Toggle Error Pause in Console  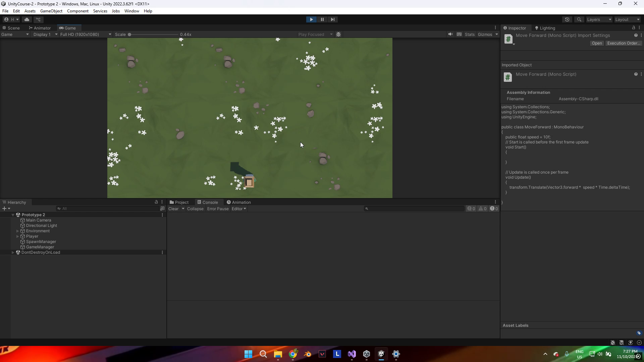click(218, 208)
